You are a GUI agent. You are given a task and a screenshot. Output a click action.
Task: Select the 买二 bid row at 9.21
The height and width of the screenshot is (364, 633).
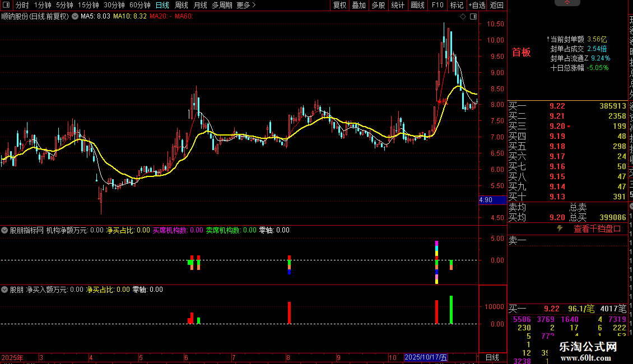click(x=567, y=116)
